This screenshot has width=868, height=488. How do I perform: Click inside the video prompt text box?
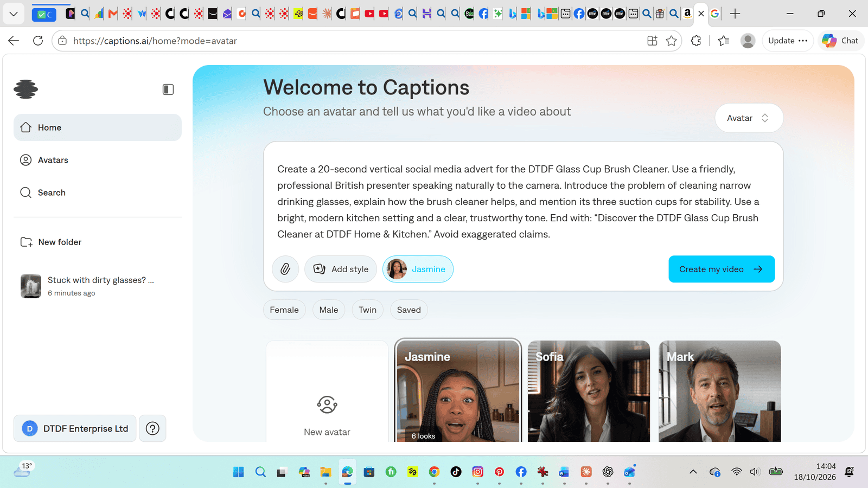pyautogui.click(x=523, y=202)
